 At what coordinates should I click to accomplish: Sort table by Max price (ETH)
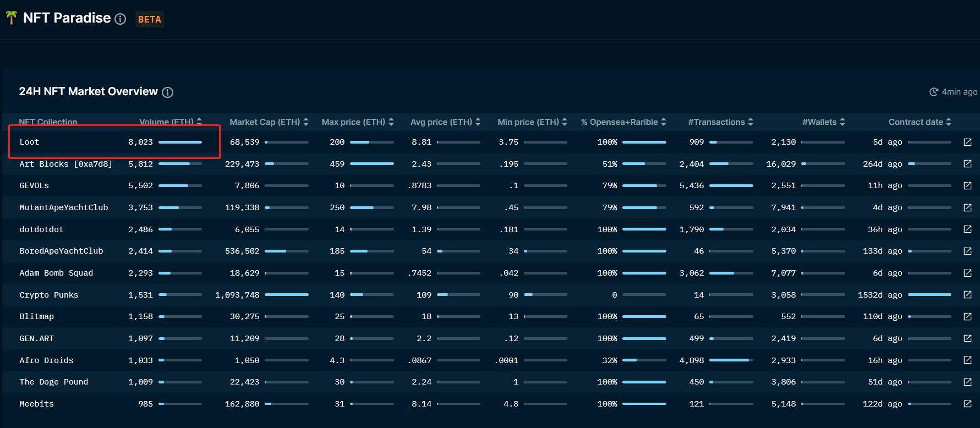[357, 122]
